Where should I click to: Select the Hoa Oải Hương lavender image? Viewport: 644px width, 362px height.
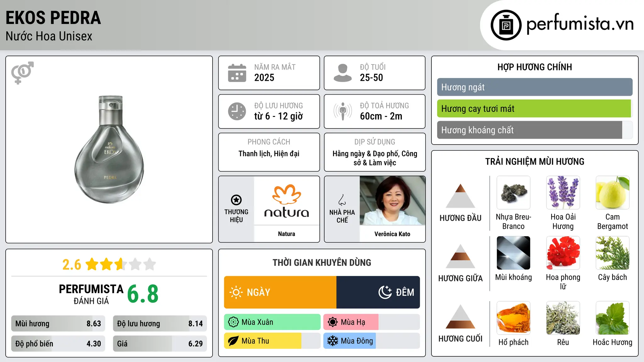point(563,193)
